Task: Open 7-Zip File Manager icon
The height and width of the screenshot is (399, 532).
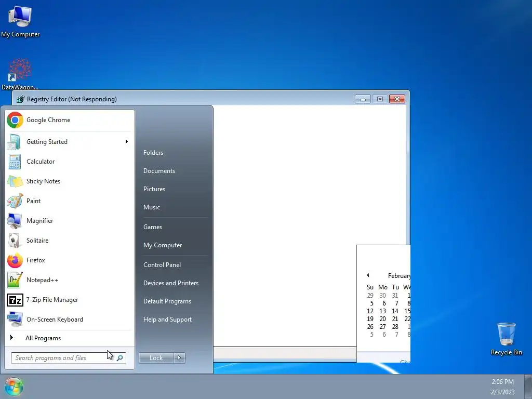Action: 15,300
